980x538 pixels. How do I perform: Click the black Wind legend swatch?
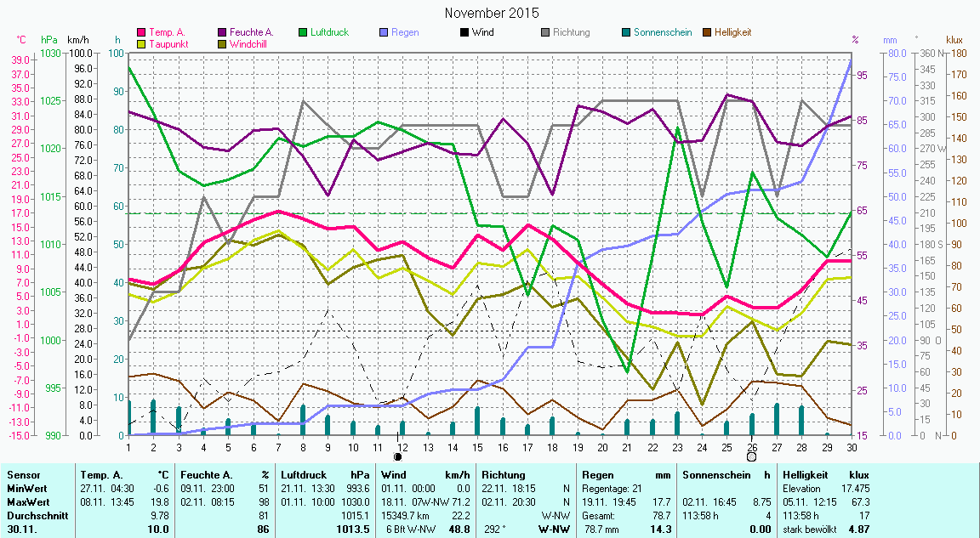coord(464,32)
